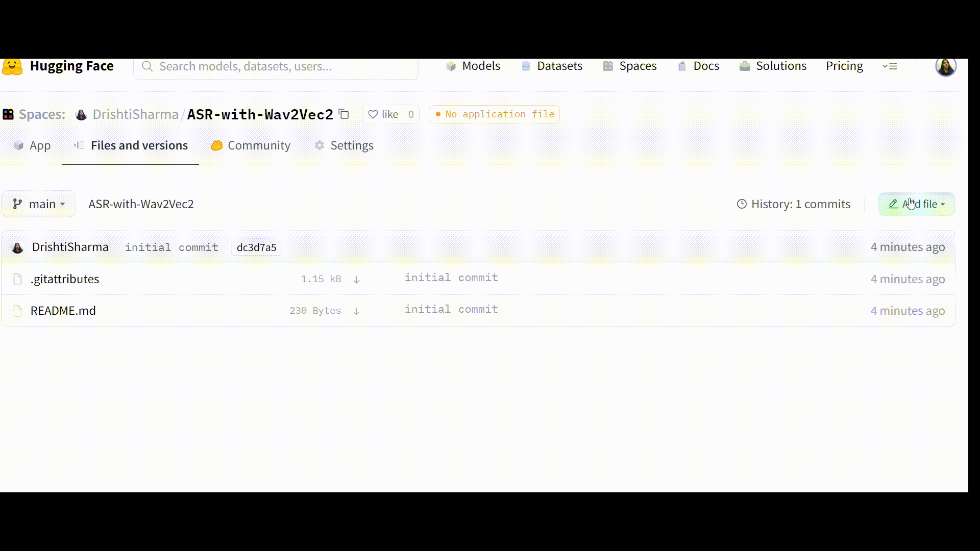The image size is (980, 551).
Task: Open the Spaces navigation link
Action: (x=630, y=66)
